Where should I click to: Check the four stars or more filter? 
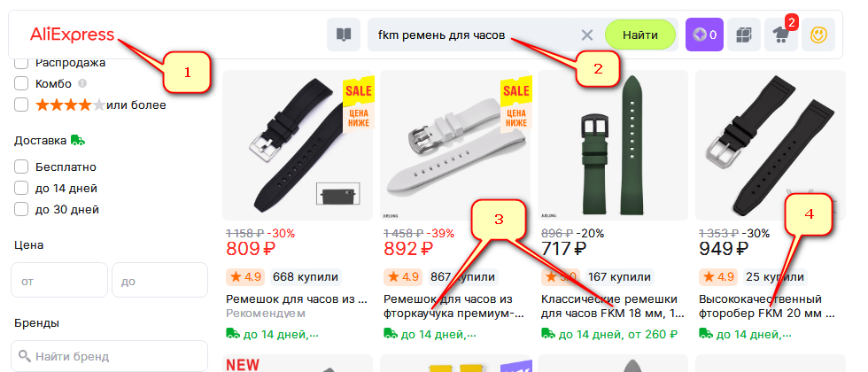click(21, 105)
